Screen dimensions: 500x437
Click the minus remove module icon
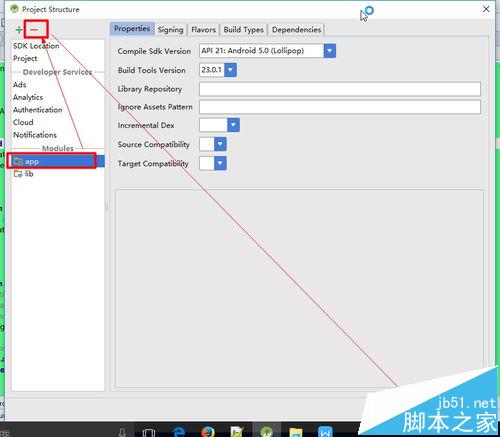tap(34, 30)
